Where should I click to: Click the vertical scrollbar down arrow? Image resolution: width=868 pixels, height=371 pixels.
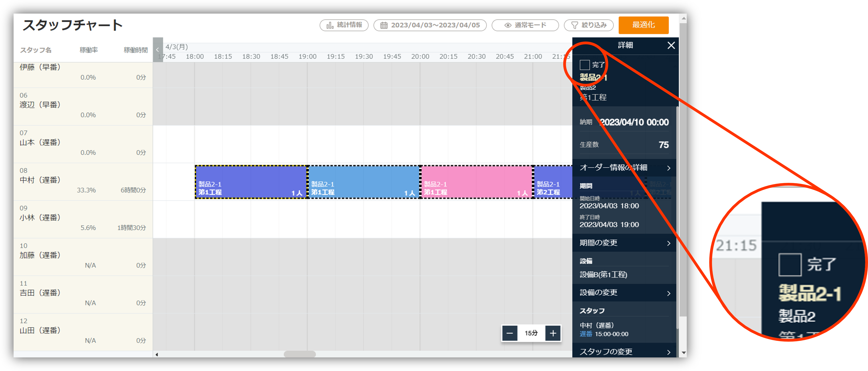click(683, 353)
